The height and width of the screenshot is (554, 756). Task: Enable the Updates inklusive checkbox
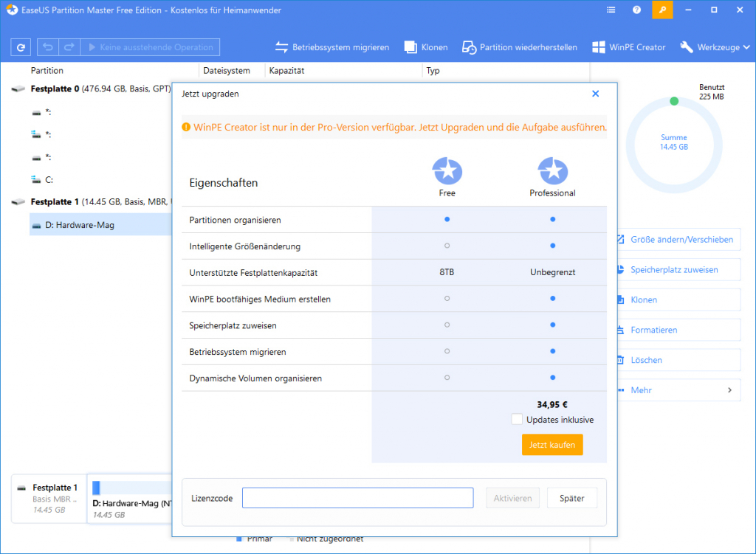517,419
